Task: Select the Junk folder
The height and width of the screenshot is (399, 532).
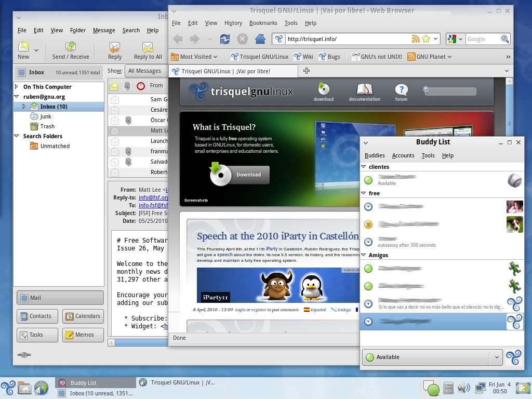Action: [x=46, y=116]
